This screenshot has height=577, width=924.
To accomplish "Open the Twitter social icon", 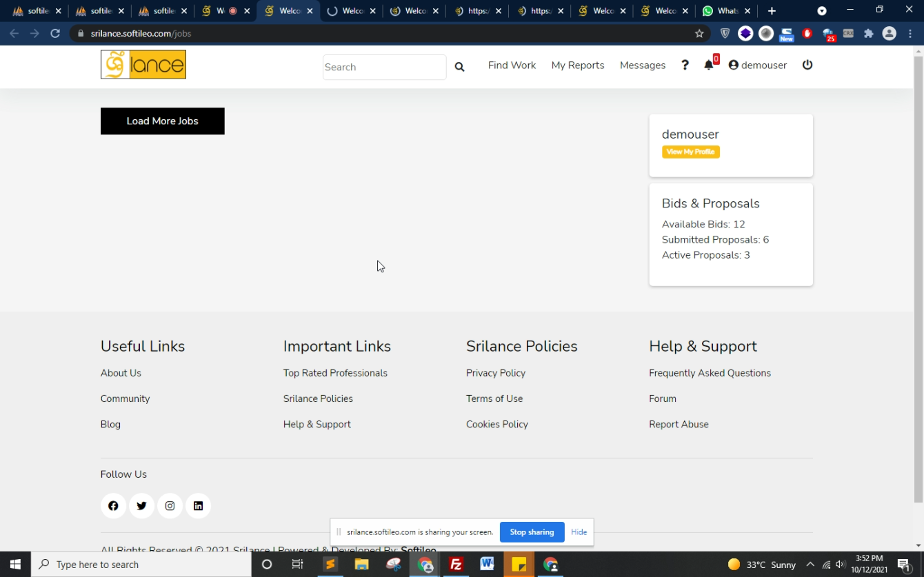I will pyautogui.click(x=141, y=506).
